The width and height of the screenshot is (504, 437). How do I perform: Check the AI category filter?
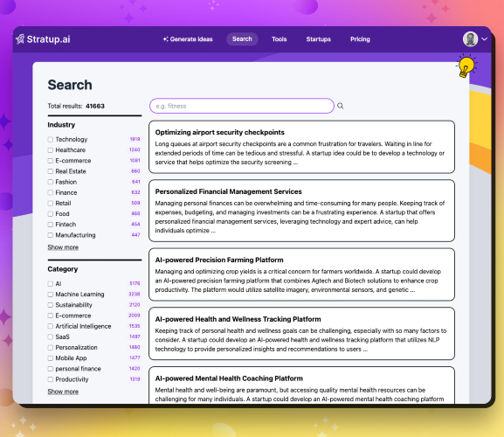pos(51,284)
